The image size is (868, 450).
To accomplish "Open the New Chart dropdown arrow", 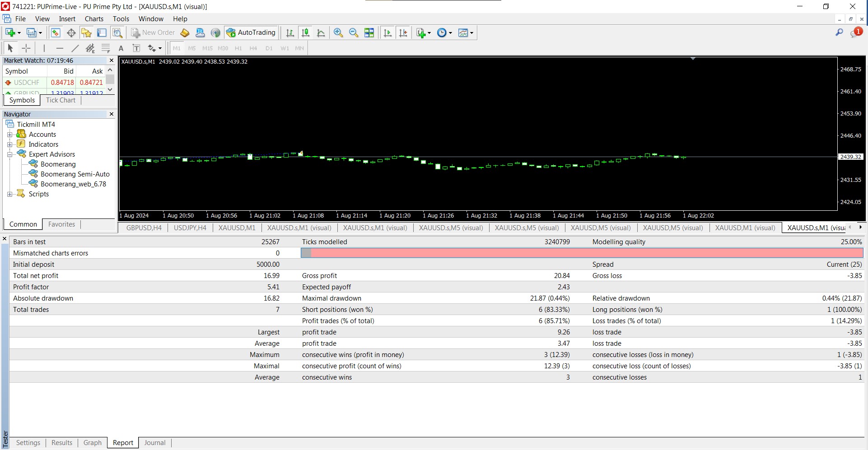I will 19,33.
